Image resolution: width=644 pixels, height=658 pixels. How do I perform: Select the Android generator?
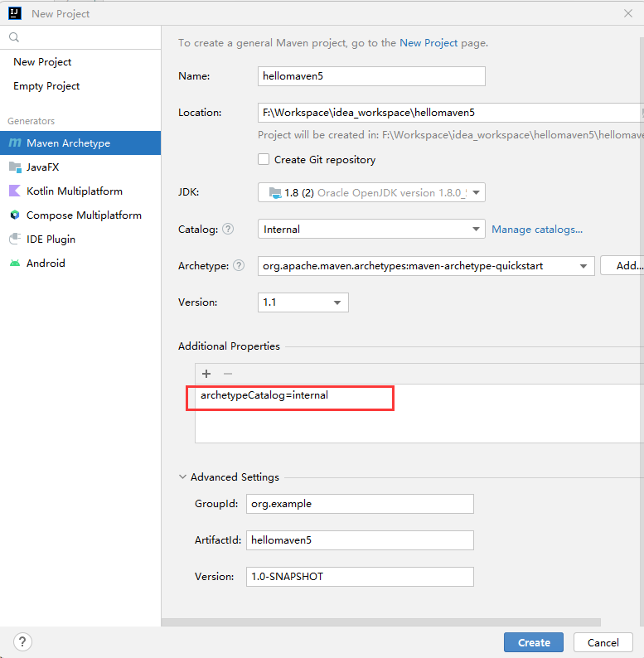80,263
